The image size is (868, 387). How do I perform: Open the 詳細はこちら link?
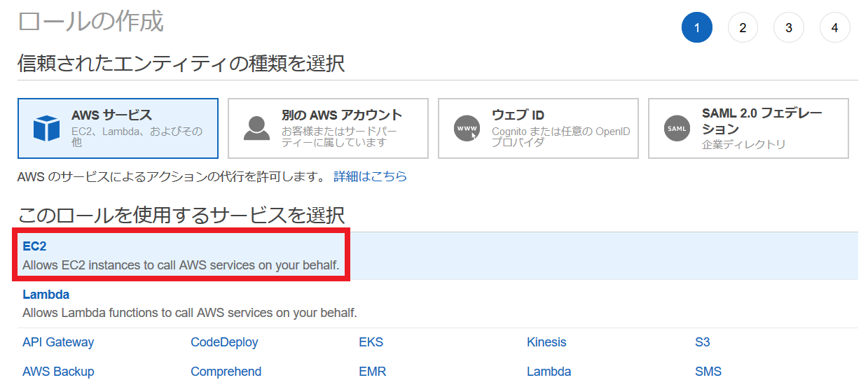tap(371, 176)
